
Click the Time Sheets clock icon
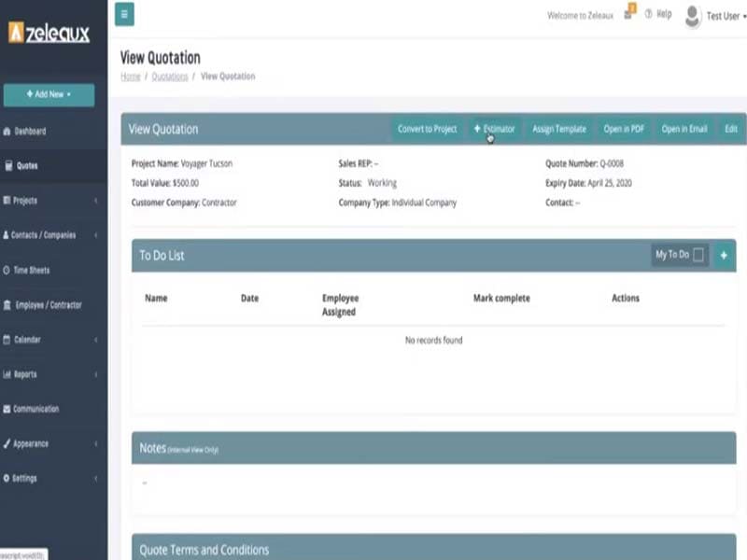click(x=7, y=271)
